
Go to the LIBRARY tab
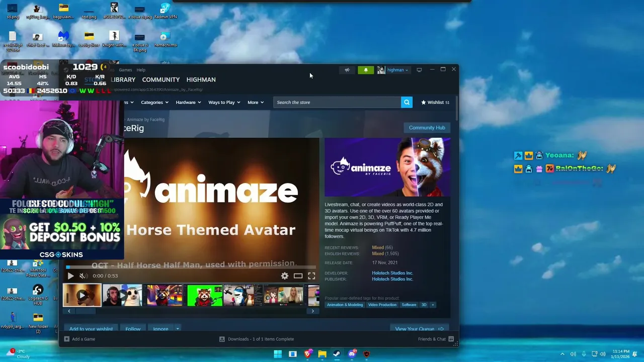(x=123, y=79)
